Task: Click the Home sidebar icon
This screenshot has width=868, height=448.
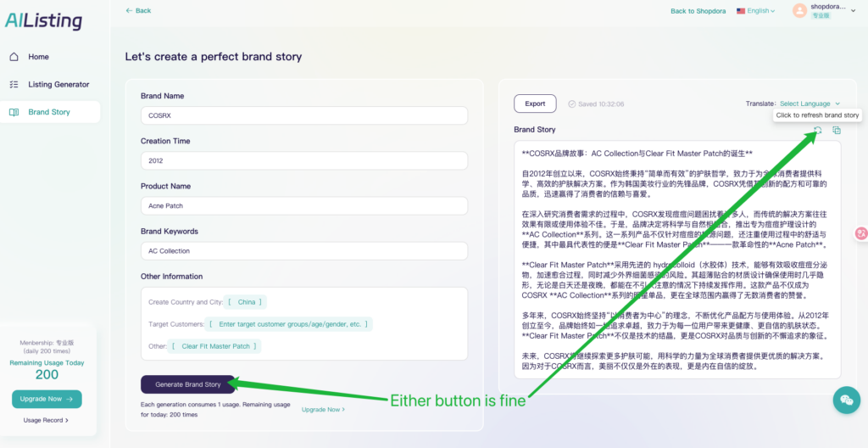Action: tap(14, 57)
